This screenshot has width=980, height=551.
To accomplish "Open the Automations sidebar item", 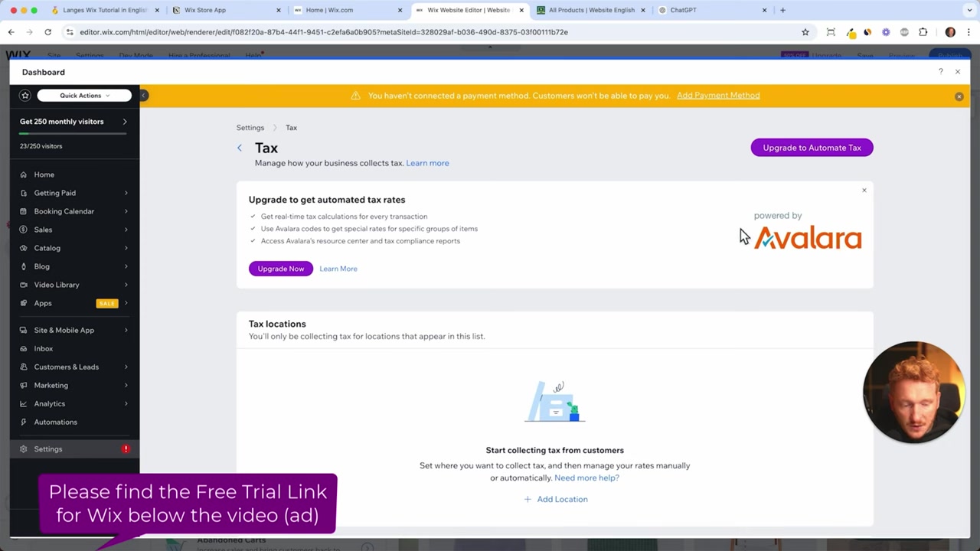I will point(74,422).
